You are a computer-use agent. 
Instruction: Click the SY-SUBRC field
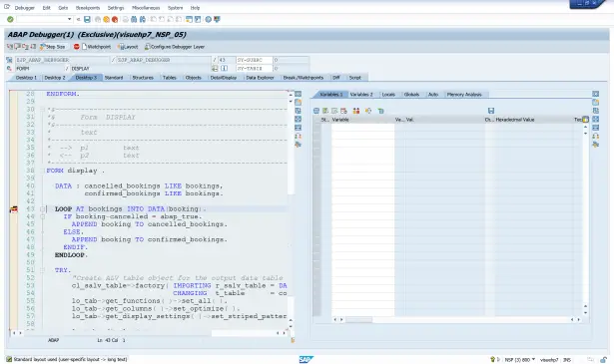click(254, 60)
